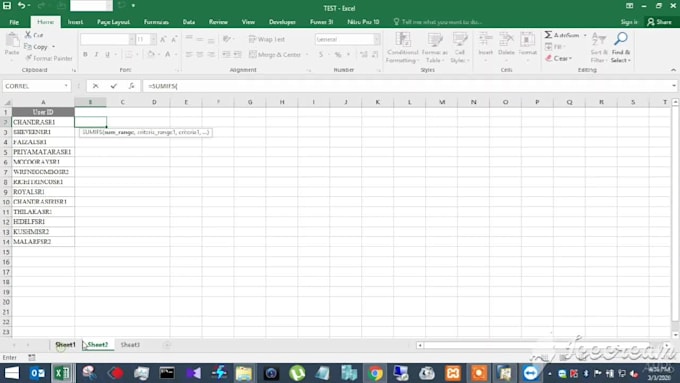Open Format as Table gallery
Viewport: 680px width, 383px height.
tap(434, 48)
